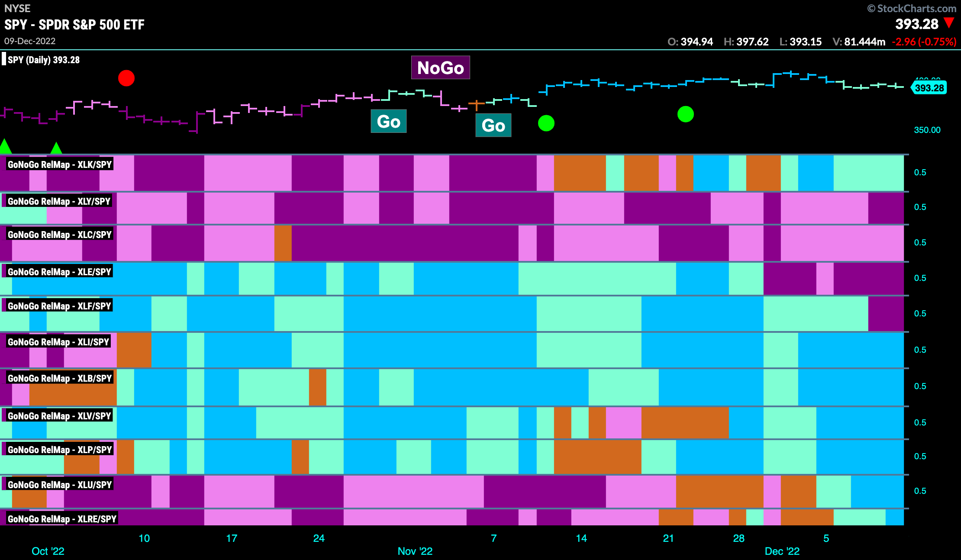Click the GoNoGo RelMap - XLU/SPY label
Screen dimensions: 961x560
tap(60, 485)
